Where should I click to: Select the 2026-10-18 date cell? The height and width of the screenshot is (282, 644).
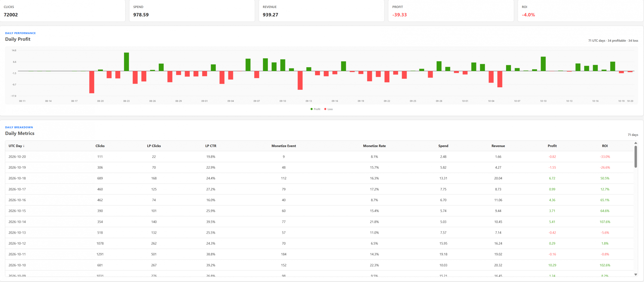pyautogui.click(x=17, y=178)
